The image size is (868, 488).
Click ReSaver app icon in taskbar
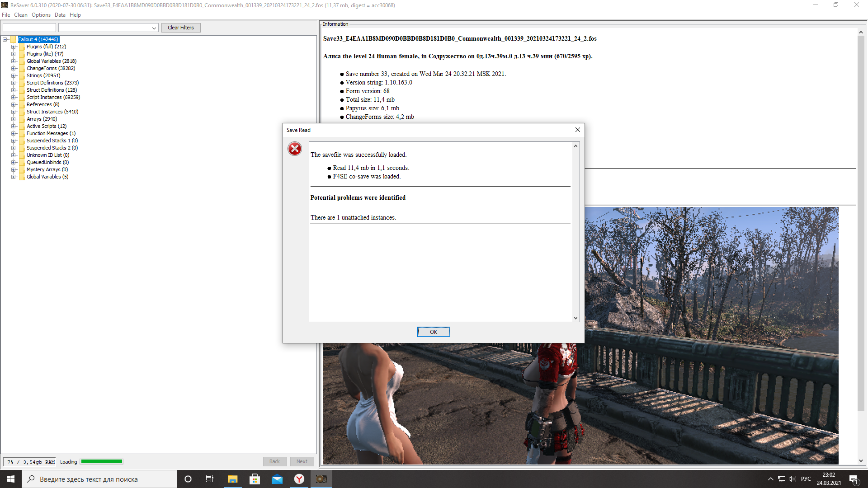[x=321, y=479]
